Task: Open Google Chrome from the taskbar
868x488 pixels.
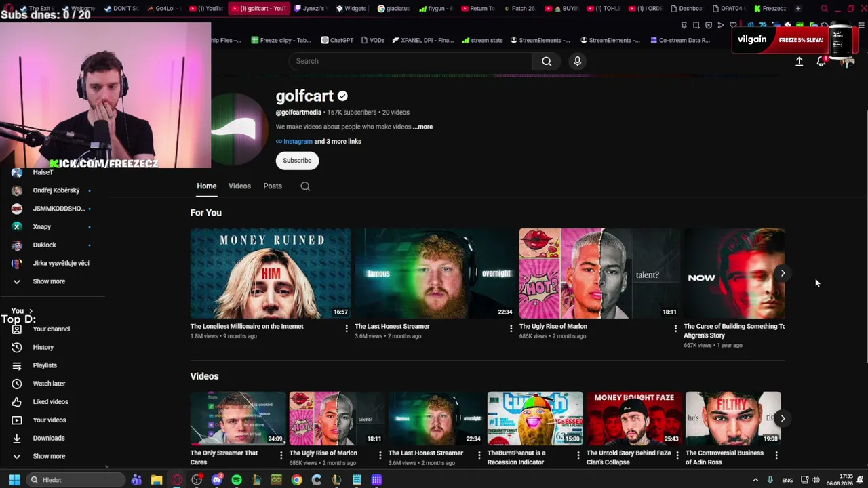Action: point(296,480)
